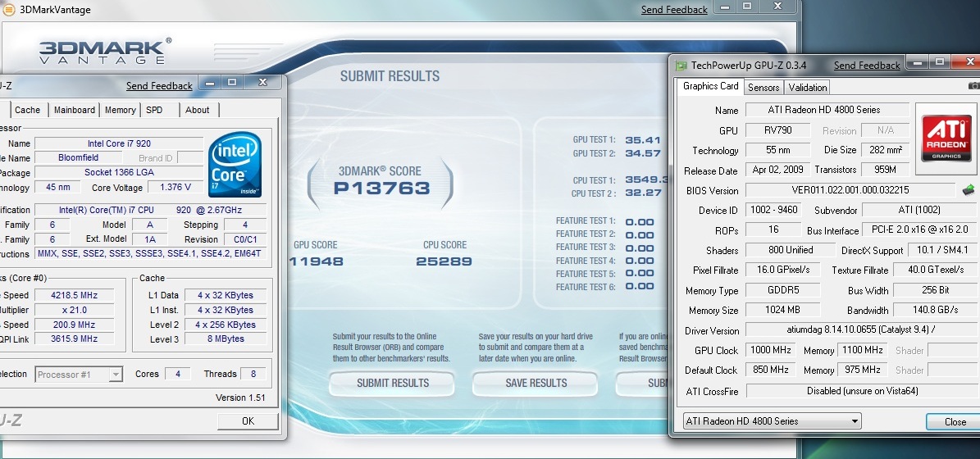Click the Intel Core i7 logo in CPU-Z
This screenshot has height=459, width=980.
coord(235,165)
